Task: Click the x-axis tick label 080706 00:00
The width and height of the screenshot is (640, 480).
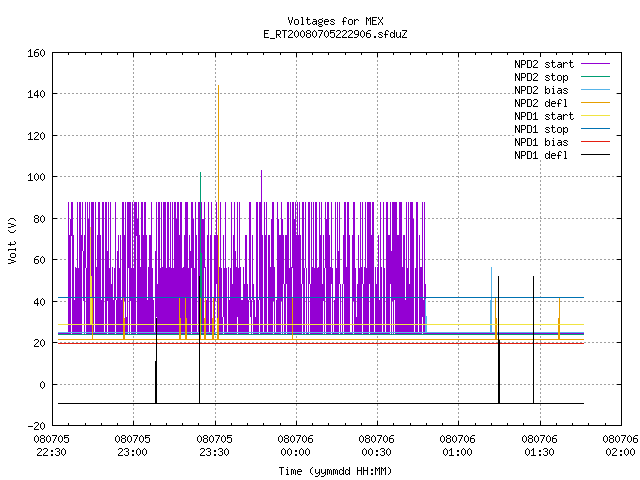Action: (x=296, y=445)
